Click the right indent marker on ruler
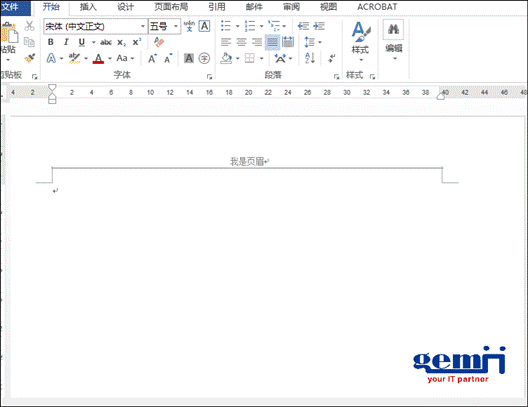Screen dimensions: 528x407 click(x=441, y=97)
